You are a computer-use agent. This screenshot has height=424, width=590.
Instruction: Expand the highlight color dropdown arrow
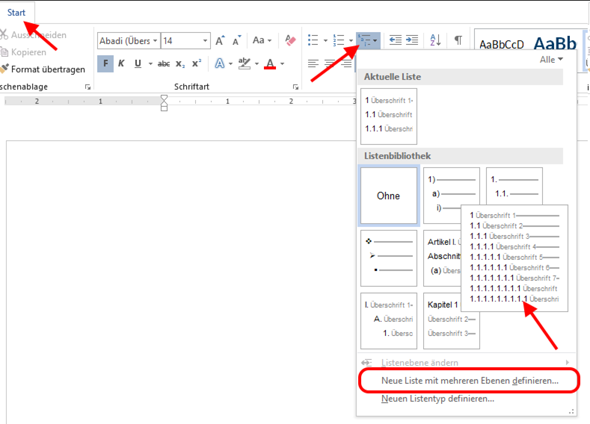[x=257, y=64]
